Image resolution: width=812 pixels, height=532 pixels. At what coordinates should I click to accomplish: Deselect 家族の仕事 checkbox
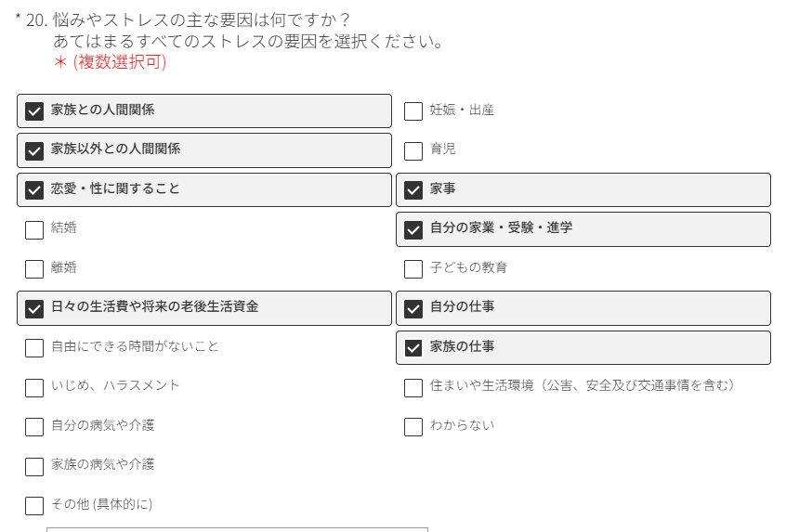[413, 348]
